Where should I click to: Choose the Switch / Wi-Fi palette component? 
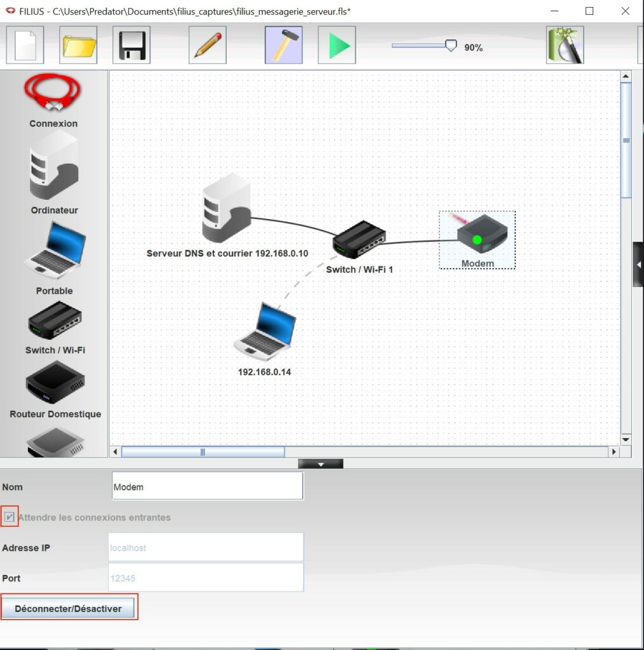pyautogui.click(x=55, y=321)
